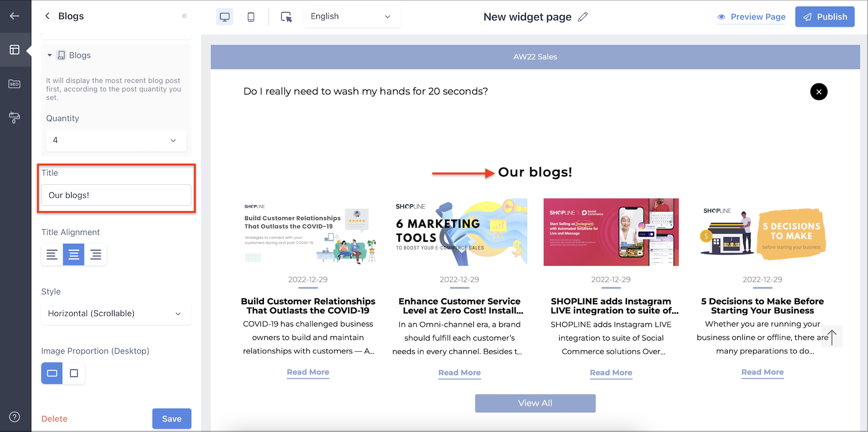Click the back arrow in dark sidebar

pyautogui.click(x=15, y=16)
